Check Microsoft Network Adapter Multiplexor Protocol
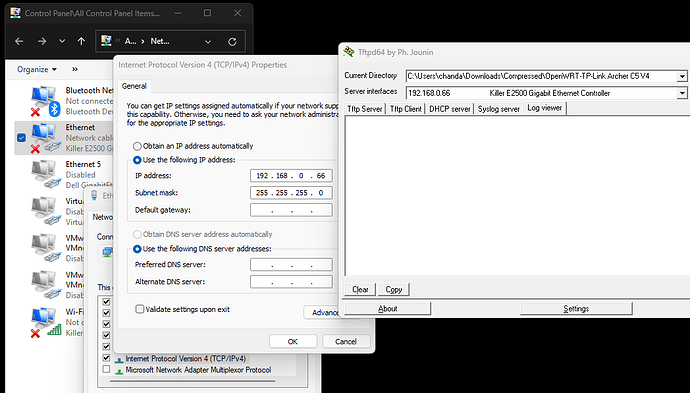 pyautogui.click(x=106, y=369)
